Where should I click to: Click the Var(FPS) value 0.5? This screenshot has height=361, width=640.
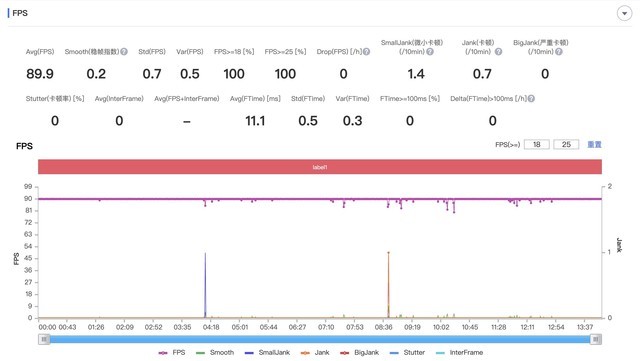pyautogui.click(x=190, y=74)
